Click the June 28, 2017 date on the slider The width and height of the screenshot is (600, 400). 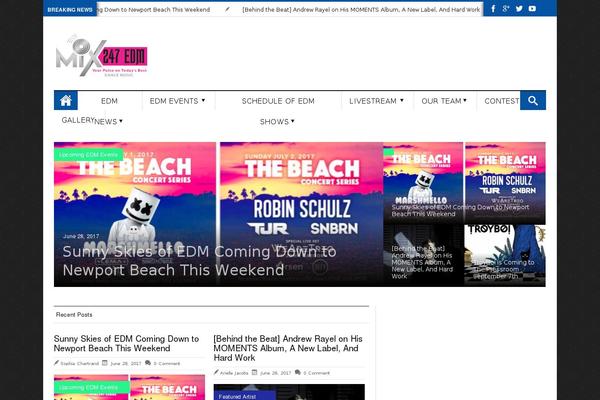pyautogui.click(x=81, y=236)
